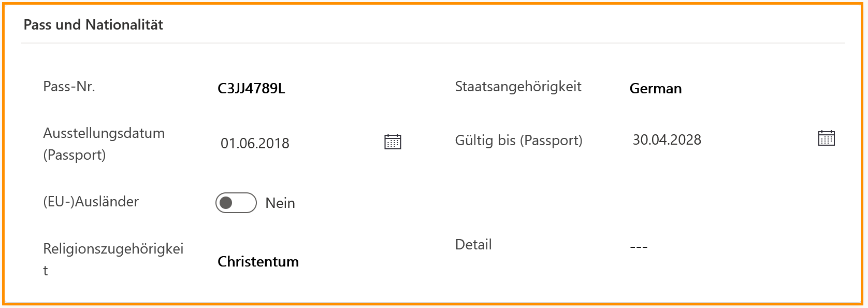This screenshot has height=308, width=868.
Task: Click the Gültig bis date field 30.04.2028
Action: click(x=667, y=140)
